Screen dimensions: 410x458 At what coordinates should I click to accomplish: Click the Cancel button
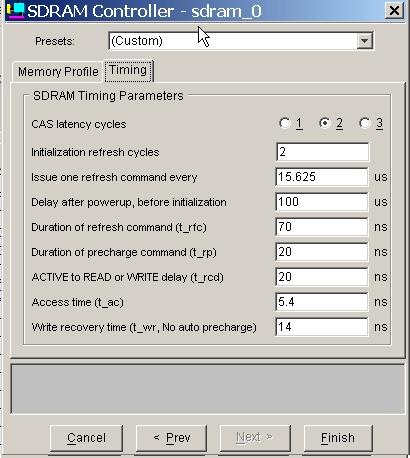pos(86,438)
